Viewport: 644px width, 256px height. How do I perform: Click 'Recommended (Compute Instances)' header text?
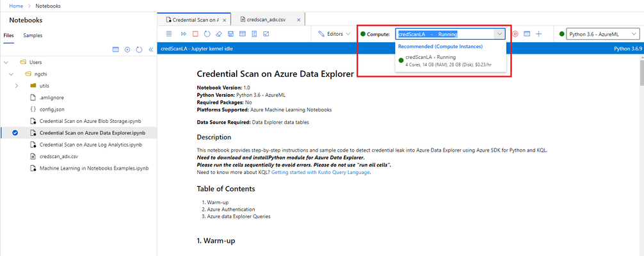click(x=440, y=47)
